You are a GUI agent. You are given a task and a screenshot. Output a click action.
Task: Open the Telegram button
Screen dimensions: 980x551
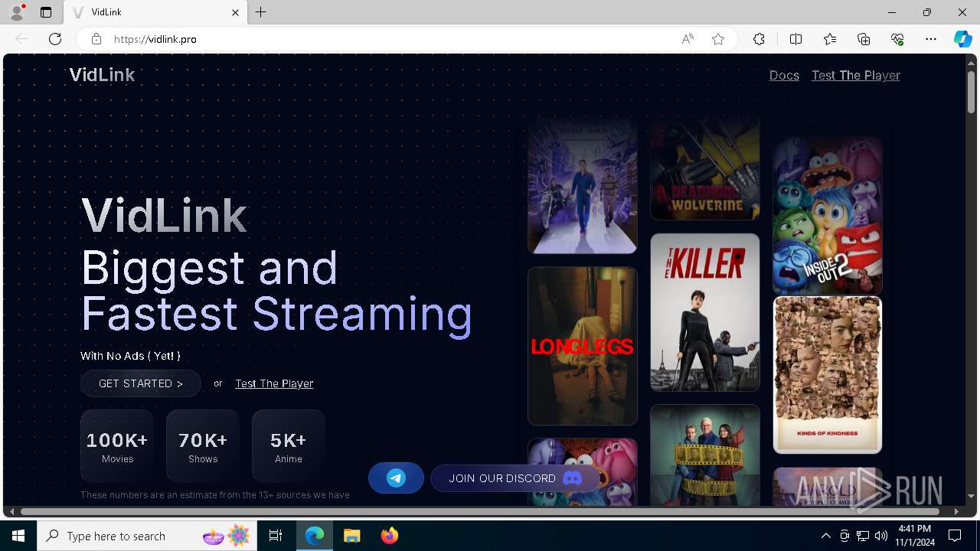(x=396, y=478)
